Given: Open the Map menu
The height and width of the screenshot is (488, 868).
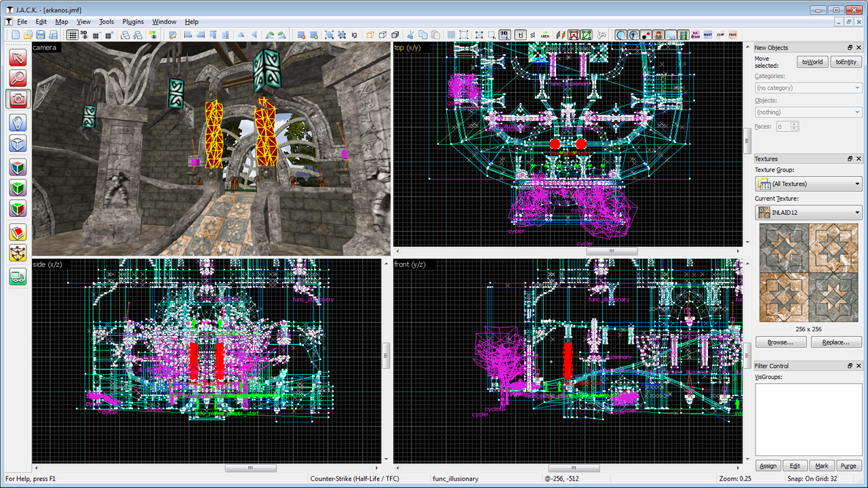Looking at the screenshot, I should [62, 21].
